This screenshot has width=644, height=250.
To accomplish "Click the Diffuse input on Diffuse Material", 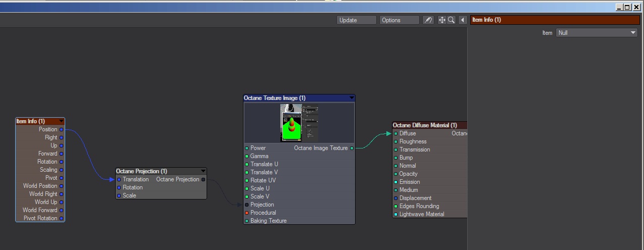I will coord(396,133).
